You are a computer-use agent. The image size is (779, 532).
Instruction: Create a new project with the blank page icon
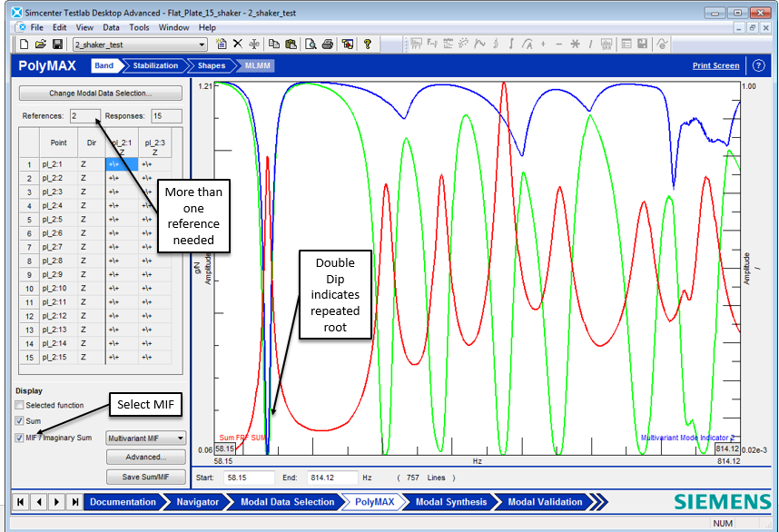pyautogui.click(x=24, y=44)
